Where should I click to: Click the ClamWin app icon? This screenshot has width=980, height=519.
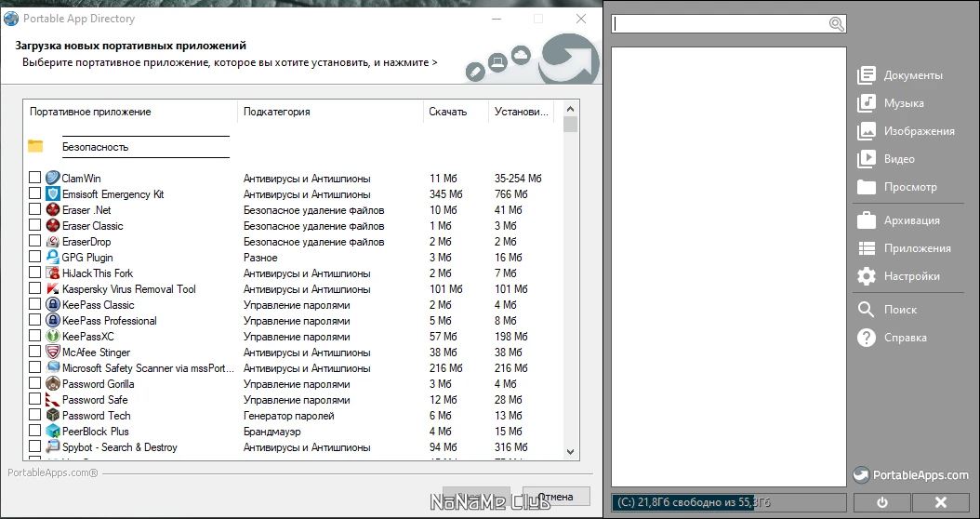point(52,179)
